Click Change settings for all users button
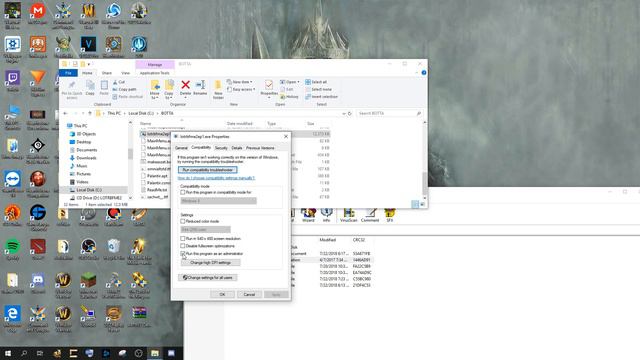 point(207,278)
